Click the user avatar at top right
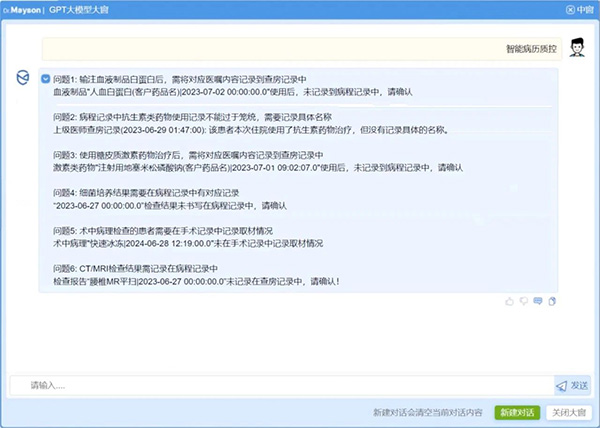Viewport: 600px width, 428px height. pyautogui.click(x=576, y=48)
